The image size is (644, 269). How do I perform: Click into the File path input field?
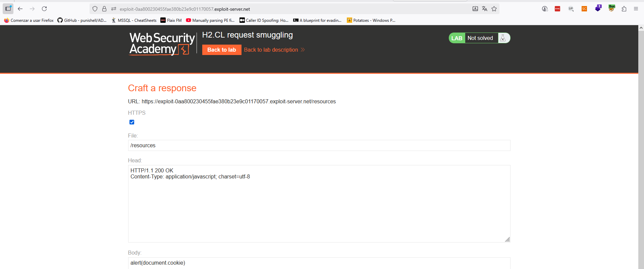[x=319, y=146]
